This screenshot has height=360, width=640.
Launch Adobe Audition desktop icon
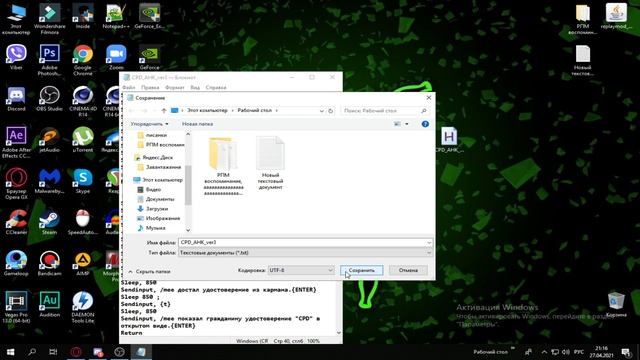click(49, 304)
